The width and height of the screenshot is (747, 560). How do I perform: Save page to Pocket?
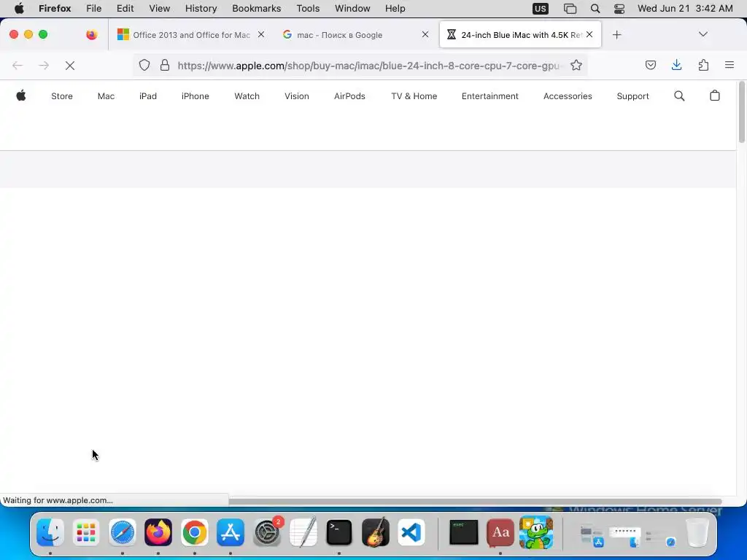tap(650, 65)
